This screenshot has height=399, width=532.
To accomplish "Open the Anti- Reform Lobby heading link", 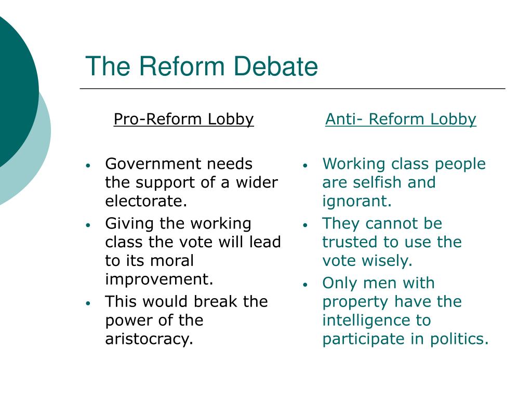I will pyautogui.click(x=401, y=119).
